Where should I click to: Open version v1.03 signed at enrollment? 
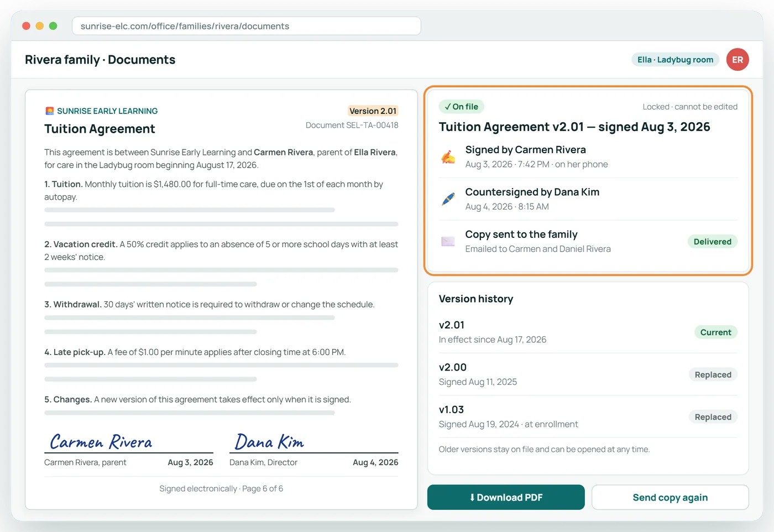pos(588,416)
